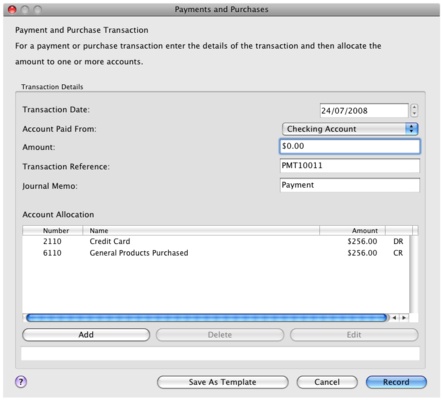Click the Record button

click(396, 382)
